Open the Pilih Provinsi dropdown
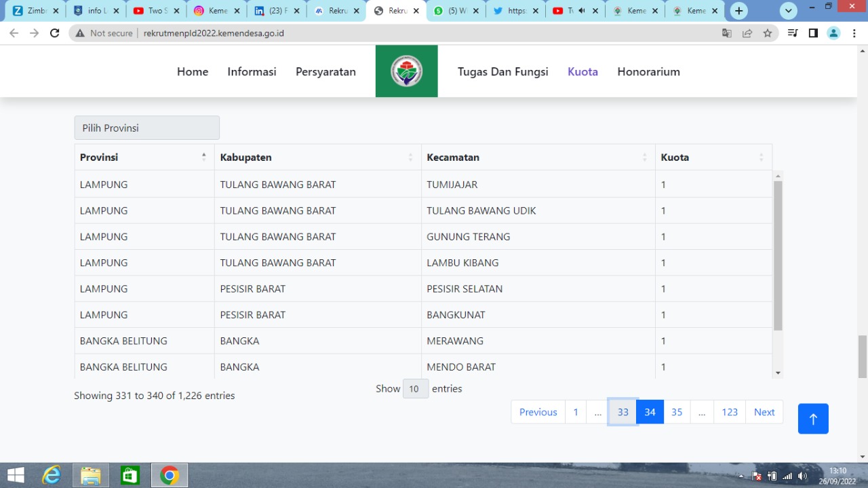The width and height of the screenshot is (868, 488). point(146,128)
